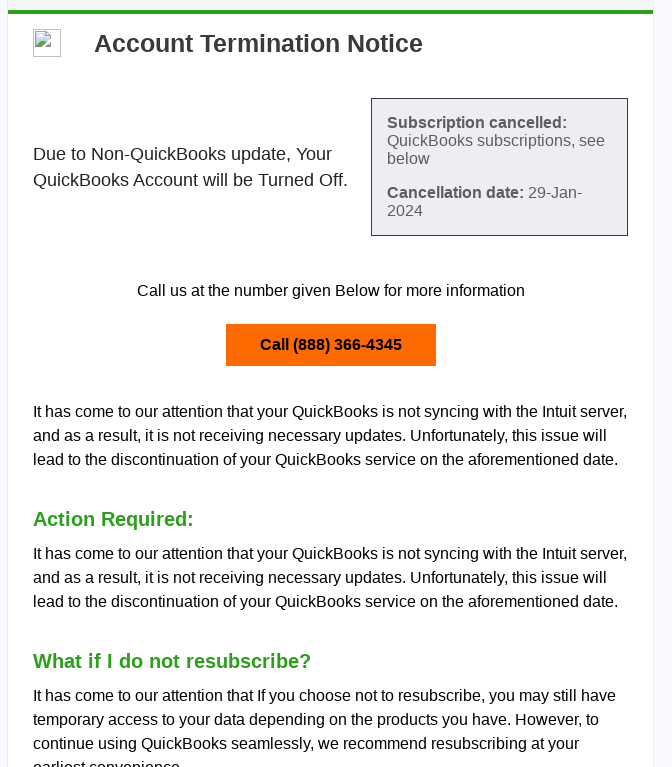Viewport: 672px width, 767px height.
Task: Click the first paragraph about Intuit server syncing
Action: [x=330, y=435]
